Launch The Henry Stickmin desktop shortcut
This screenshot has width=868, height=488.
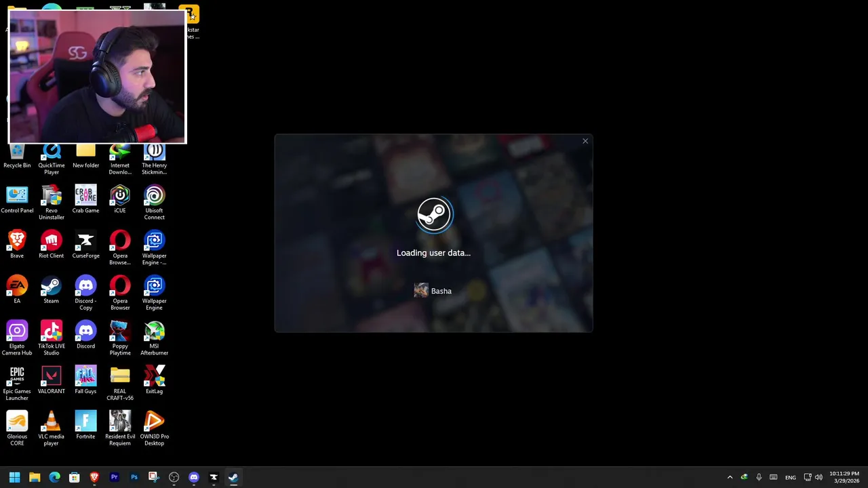coord(154,159)
